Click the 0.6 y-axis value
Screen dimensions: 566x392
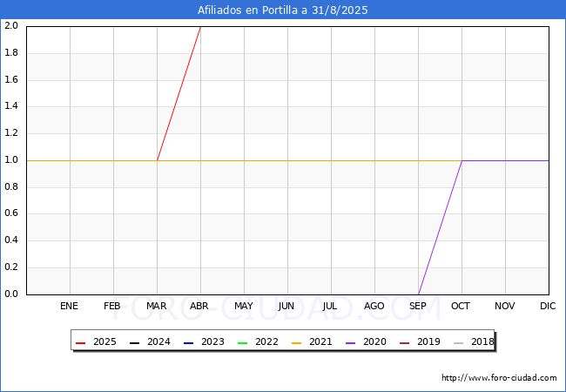(x=11, y=213)
